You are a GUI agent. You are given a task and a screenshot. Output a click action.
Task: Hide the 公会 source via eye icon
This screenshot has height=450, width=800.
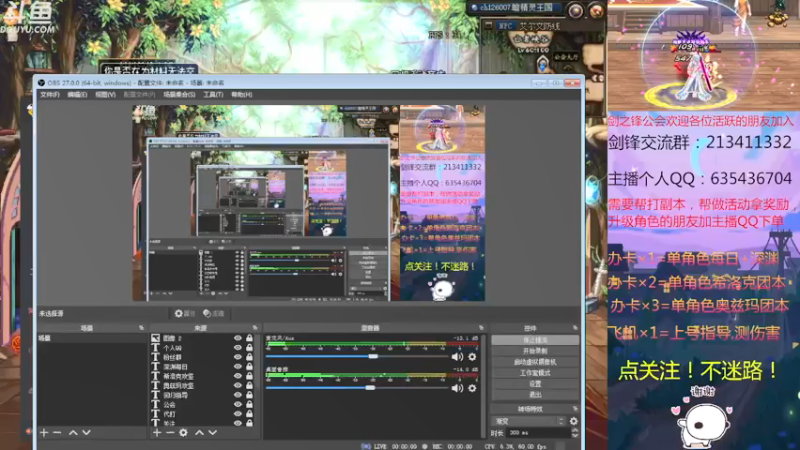[238, 404]
